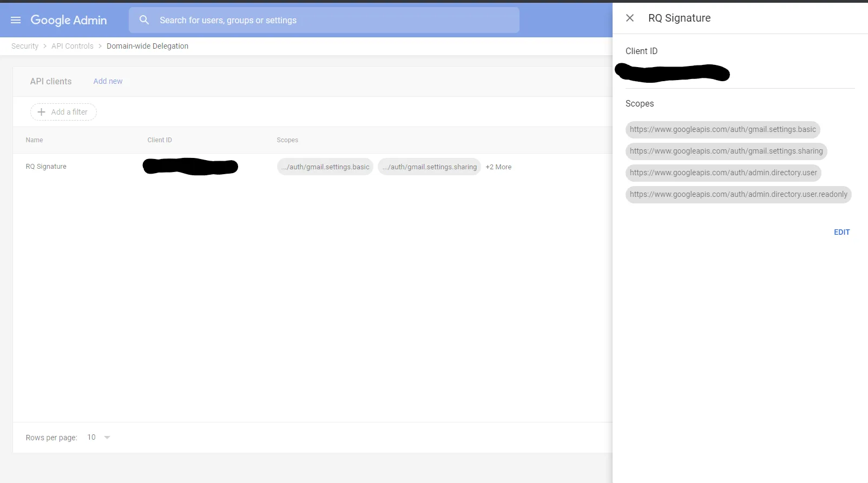Click the Rows per page label
Viewport: 868px width, 483px height.
pyautogui.click(x=51, y=438)
